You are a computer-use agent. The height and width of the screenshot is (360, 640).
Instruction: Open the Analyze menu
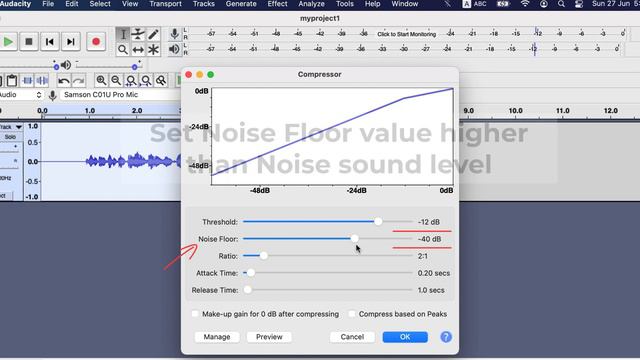tap(311, 4)
